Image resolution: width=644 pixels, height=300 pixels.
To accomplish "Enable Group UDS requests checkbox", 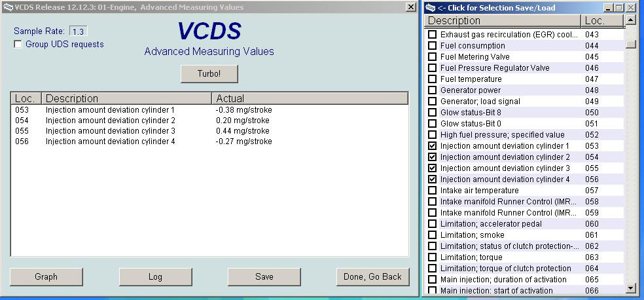I will point(18,44).
